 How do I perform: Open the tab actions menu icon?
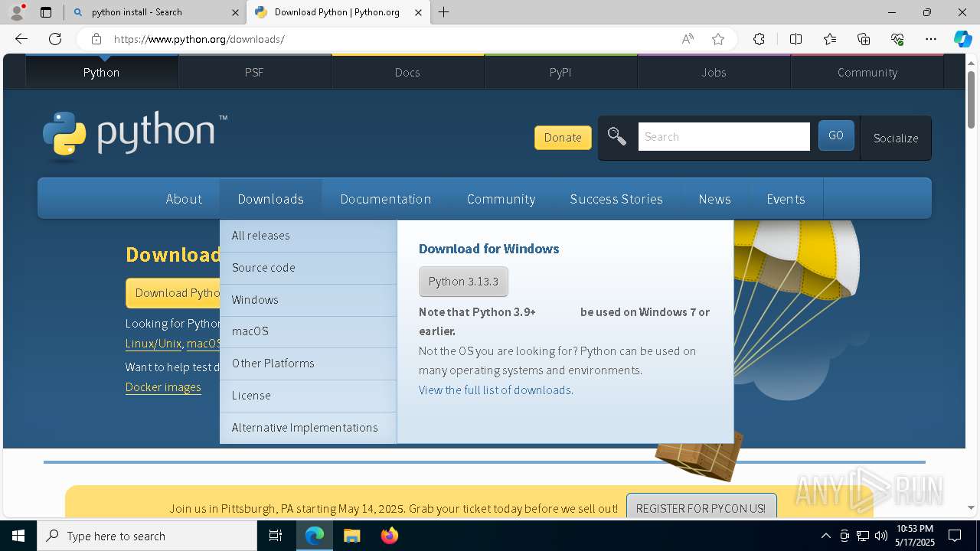[46, 12]
